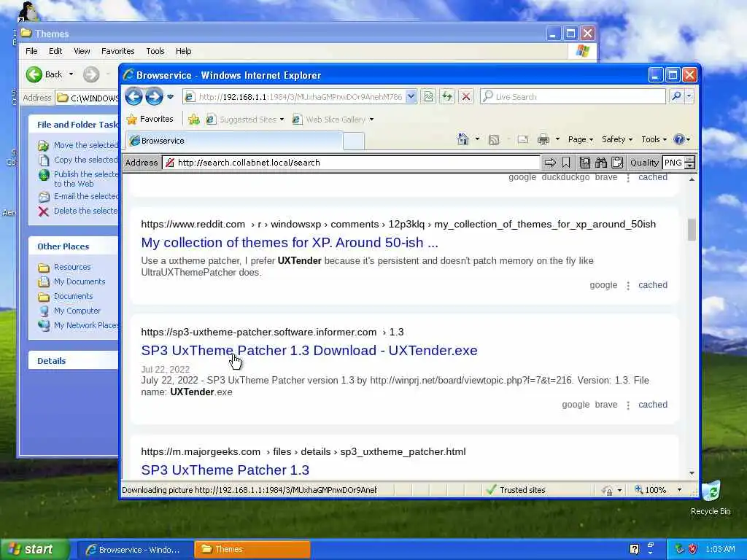Image resolution: width=747 pixels, height=560 pixels.
Task: Open the View menu in Themes window
Action: click(82, 51)
